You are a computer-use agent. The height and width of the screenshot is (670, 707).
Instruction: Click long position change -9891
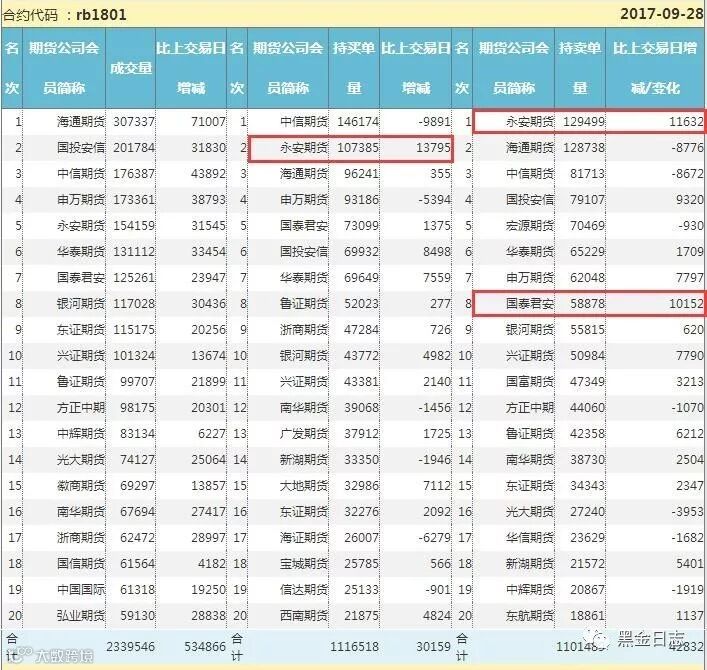coord(434,121)
